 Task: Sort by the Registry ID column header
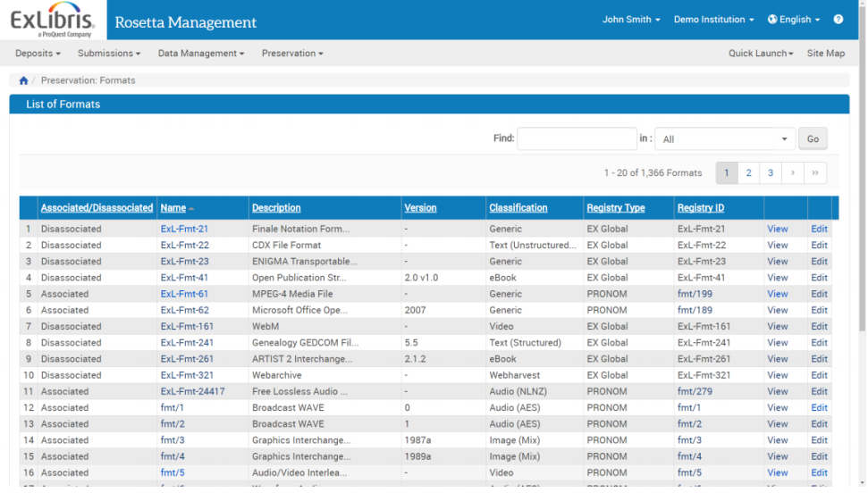(700, 208)
